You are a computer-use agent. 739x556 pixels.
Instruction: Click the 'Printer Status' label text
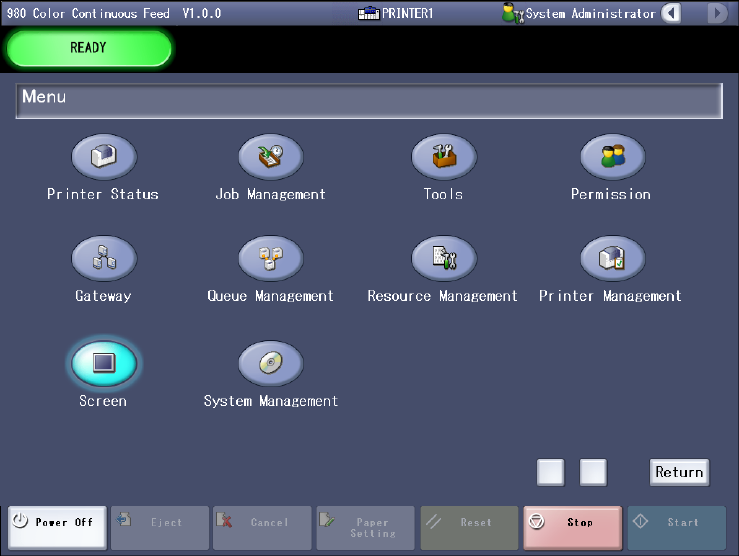click(103, 194)
